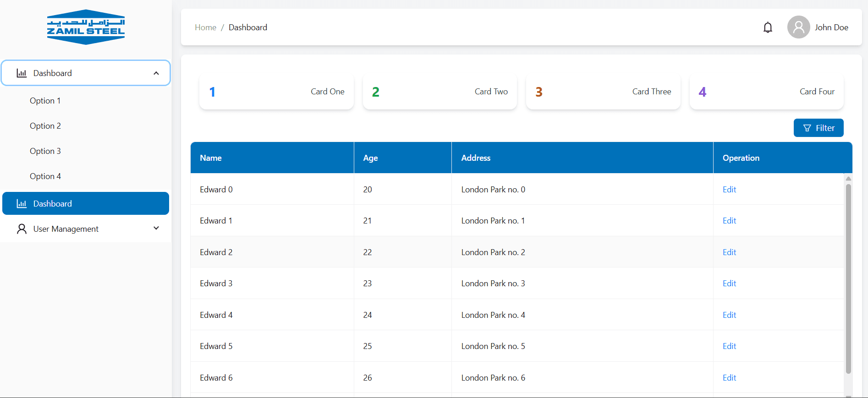Click the User Management person icon
Image resolution: width=868 pixels, height=398 pixels.
tap(22, 229)
